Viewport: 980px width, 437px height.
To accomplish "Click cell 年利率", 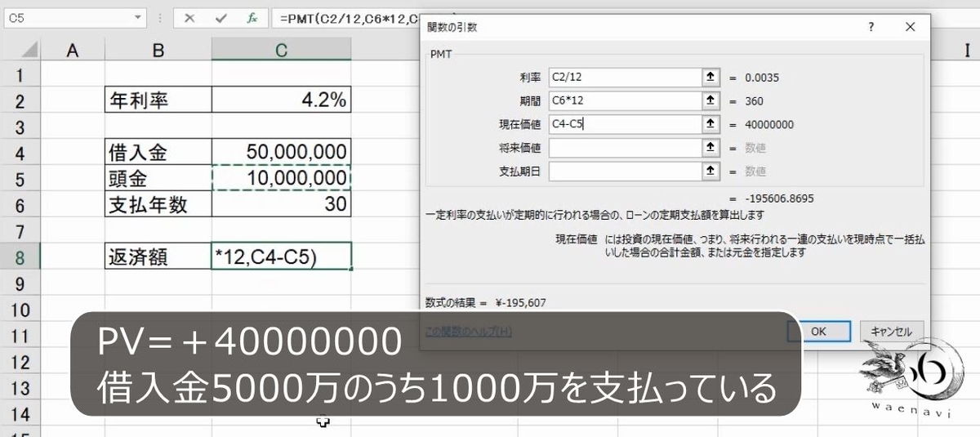I will coord(158,101).
